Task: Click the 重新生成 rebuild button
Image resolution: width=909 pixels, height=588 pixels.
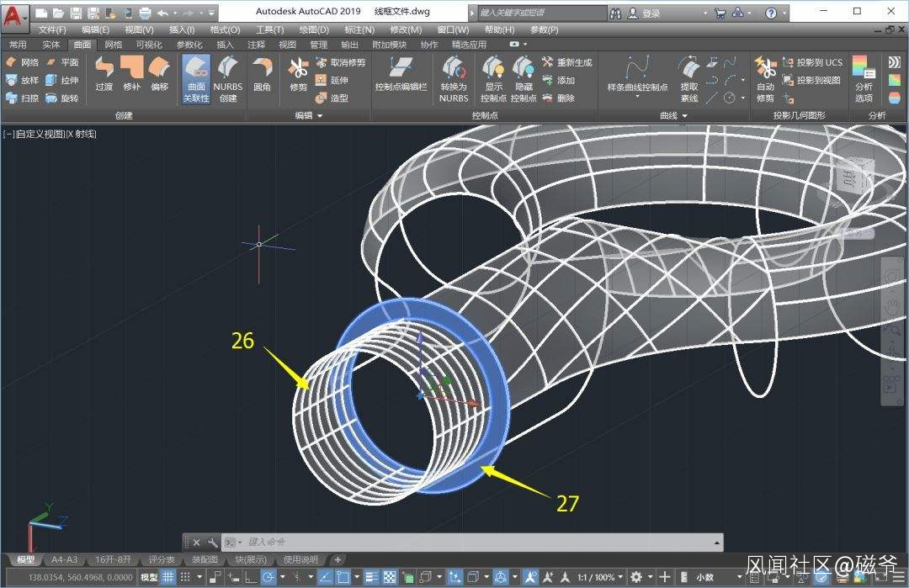Action: [x=568, y=62]
